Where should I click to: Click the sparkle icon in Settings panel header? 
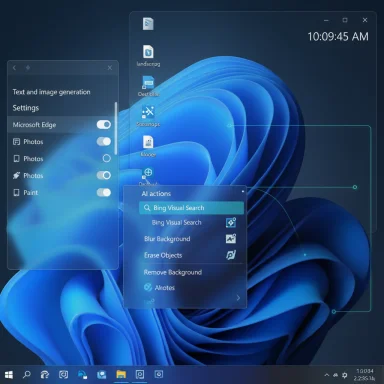[x=28, y=68]
